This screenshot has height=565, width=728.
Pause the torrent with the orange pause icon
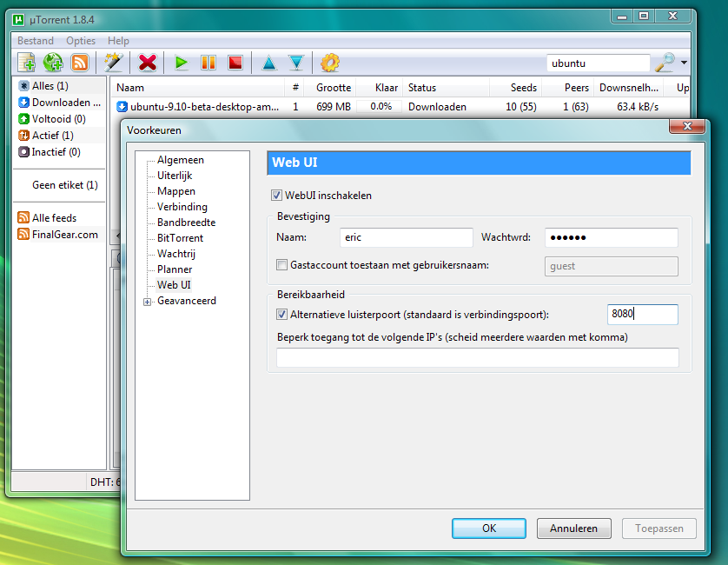[208, 63]
